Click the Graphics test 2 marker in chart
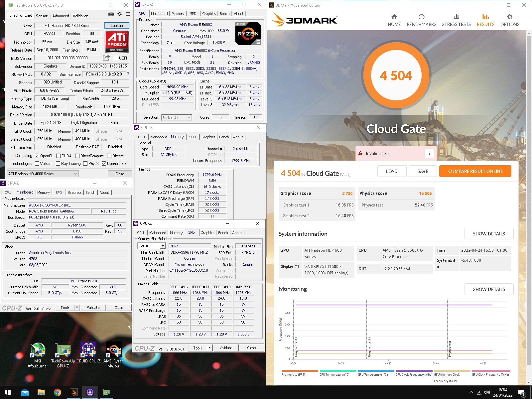 click(x=369, y=347)
